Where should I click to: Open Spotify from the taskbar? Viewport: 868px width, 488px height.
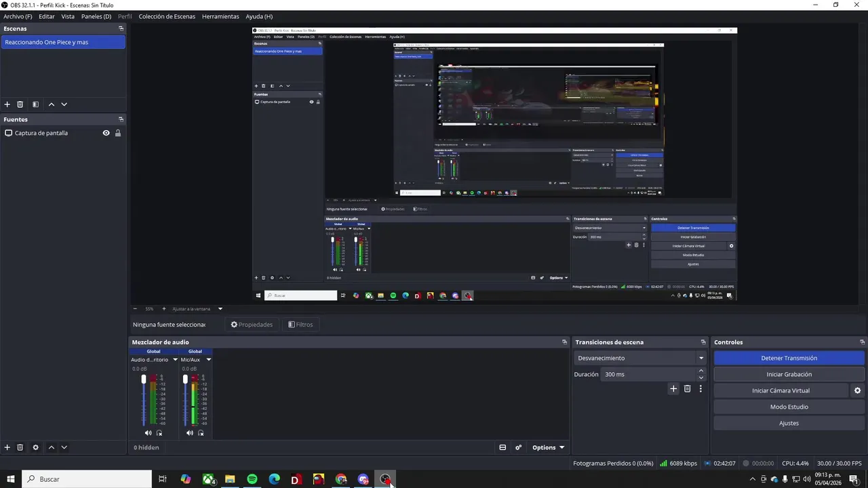coord(252,479)
